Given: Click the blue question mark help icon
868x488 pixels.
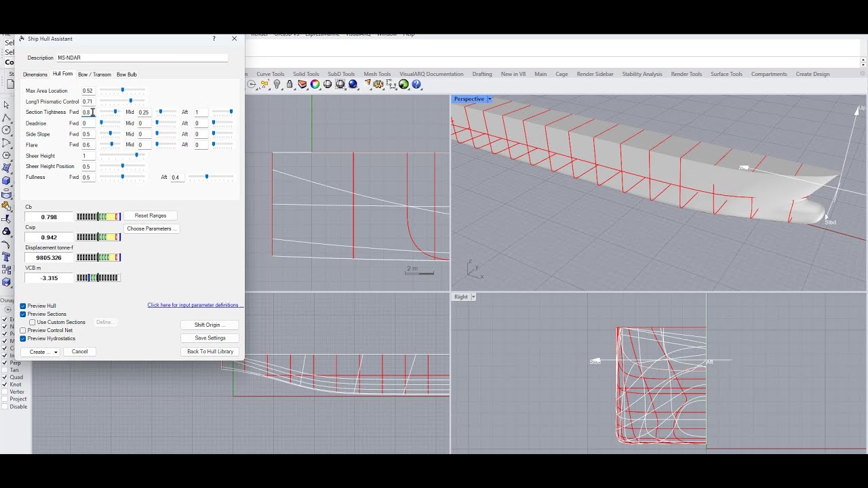Looking at the screenshot, I should tap(416, 85).
